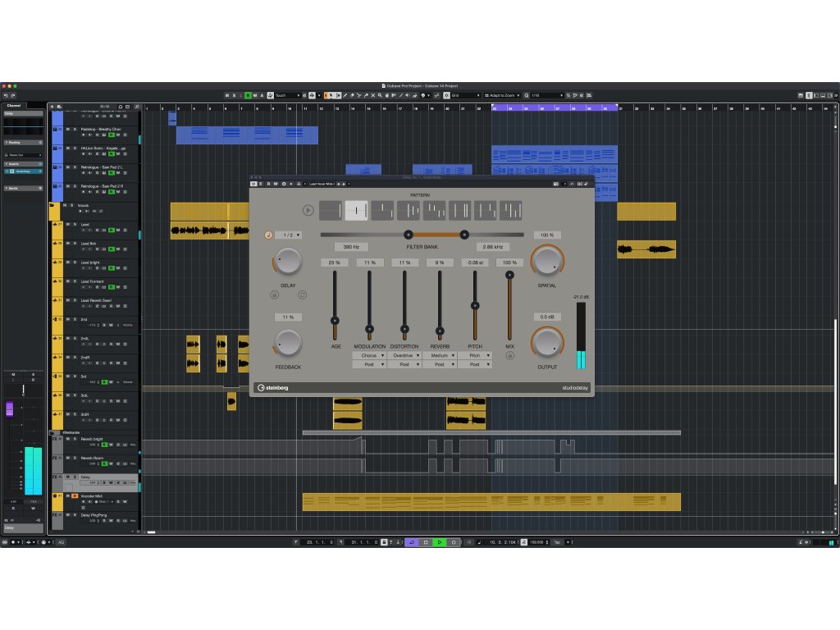Select the Mute X tool

click(x=373, y=95)
